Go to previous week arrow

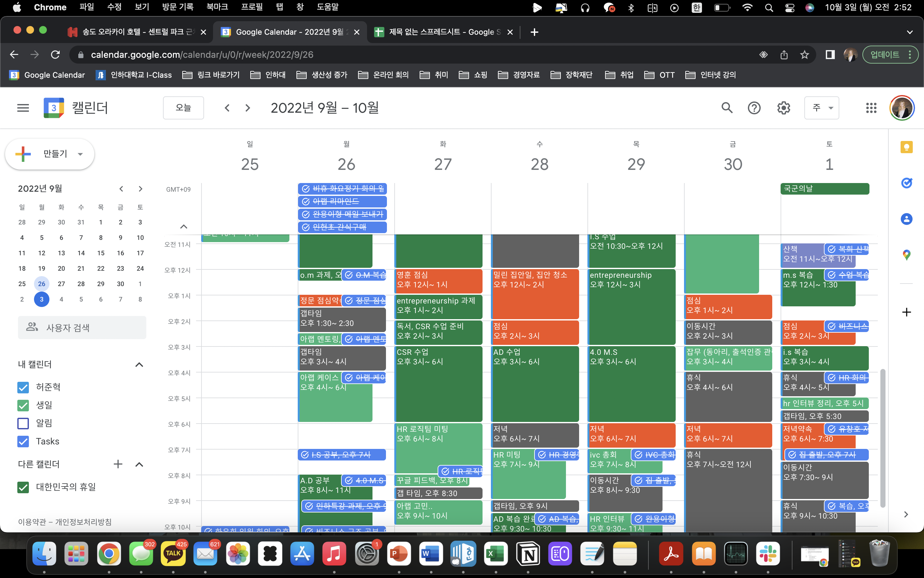(227, 108)
